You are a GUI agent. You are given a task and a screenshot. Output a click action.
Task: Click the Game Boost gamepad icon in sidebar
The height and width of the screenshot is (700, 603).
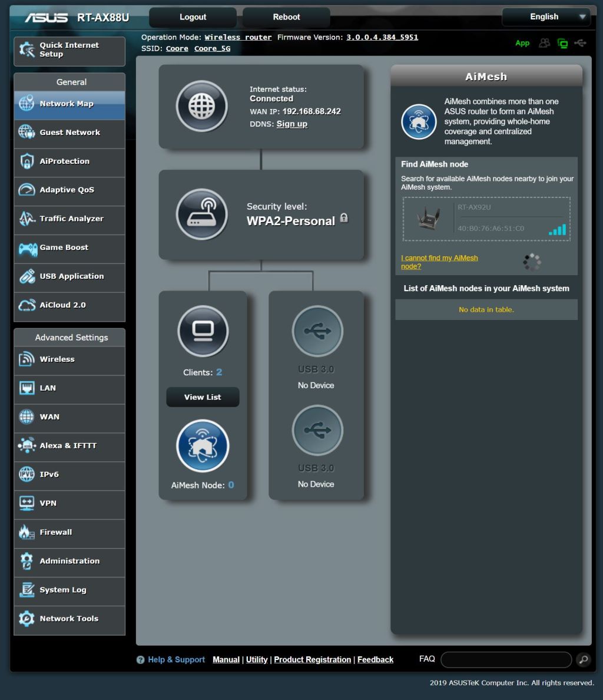point(28,249)
